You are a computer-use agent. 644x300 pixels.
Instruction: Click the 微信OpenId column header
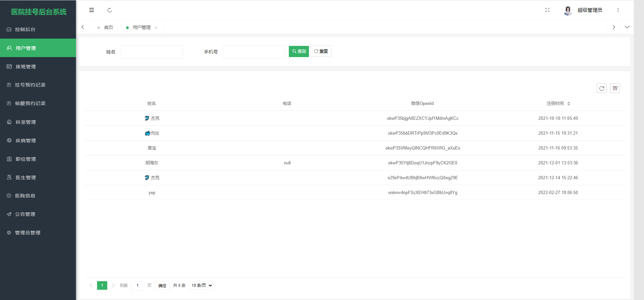coord(422,103)
